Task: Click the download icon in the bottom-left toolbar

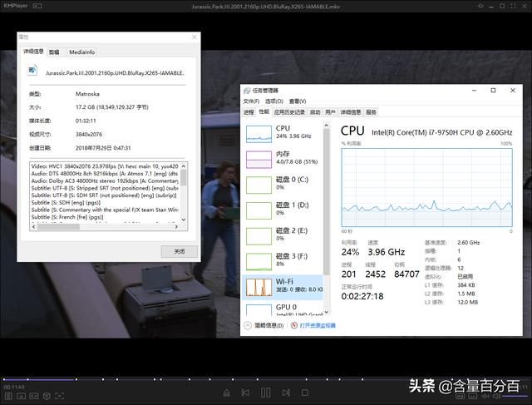Action: pyautogui.click(x=21, y=396)
